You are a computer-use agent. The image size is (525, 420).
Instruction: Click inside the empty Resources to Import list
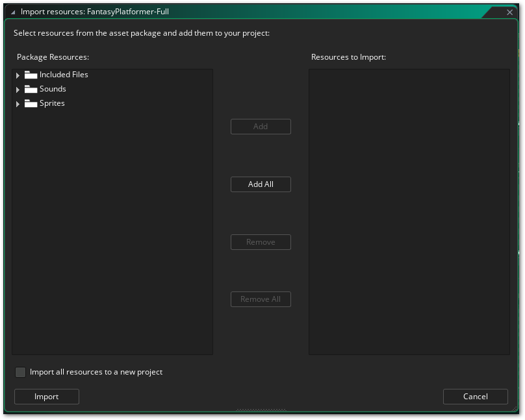click(x=409, y=212)
